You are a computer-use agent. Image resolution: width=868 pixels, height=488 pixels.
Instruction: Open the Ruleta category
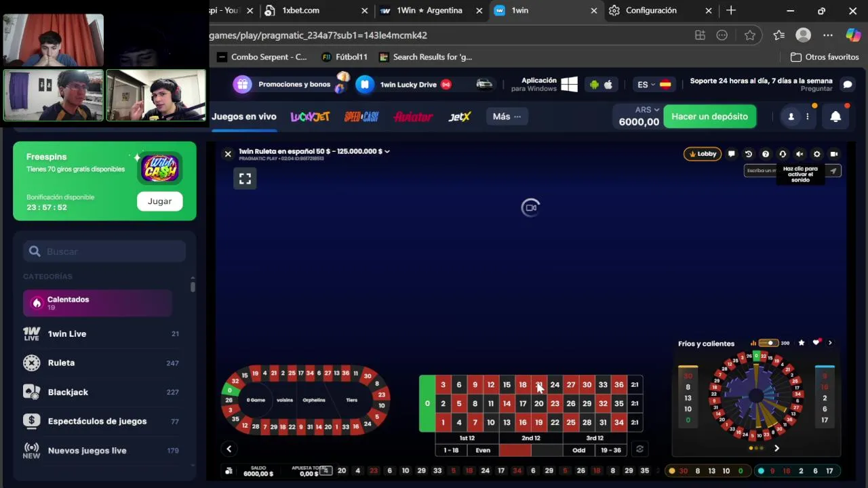point(101,363)
